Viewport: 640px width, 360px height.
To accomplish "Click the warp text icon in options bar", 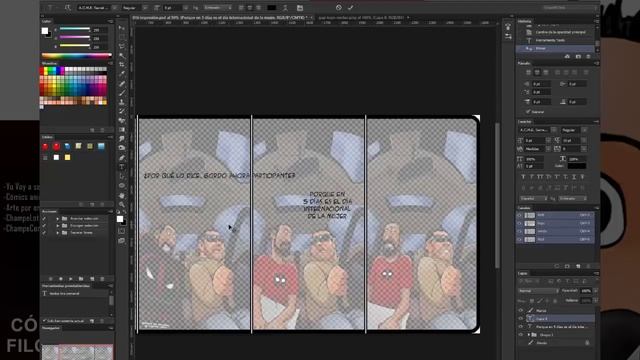I will tap(285, 8).
